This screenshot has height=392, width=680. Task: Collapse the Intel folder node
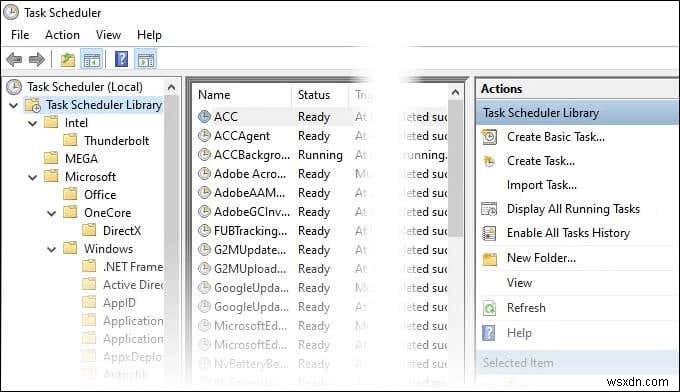tap(33, 124)
